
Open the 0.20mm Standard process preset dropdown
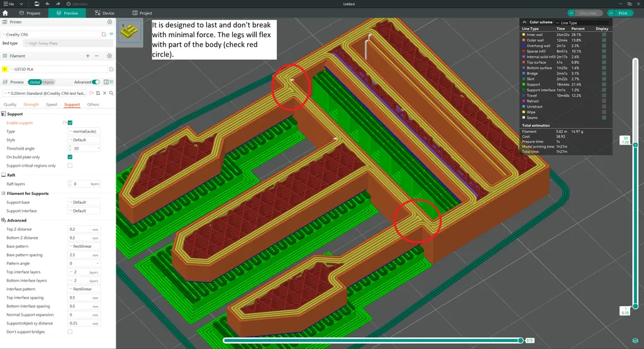(45, 93)
